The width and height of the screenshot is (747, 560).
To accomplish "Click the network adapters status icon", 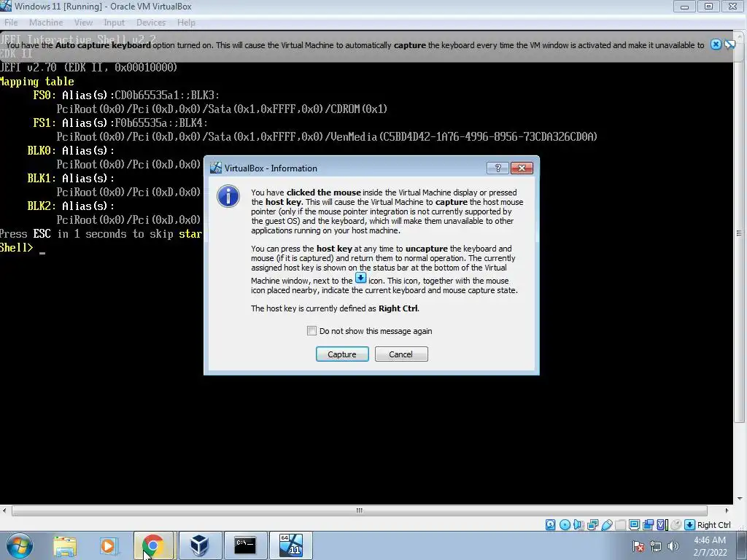I will click(x=592, y=525).
